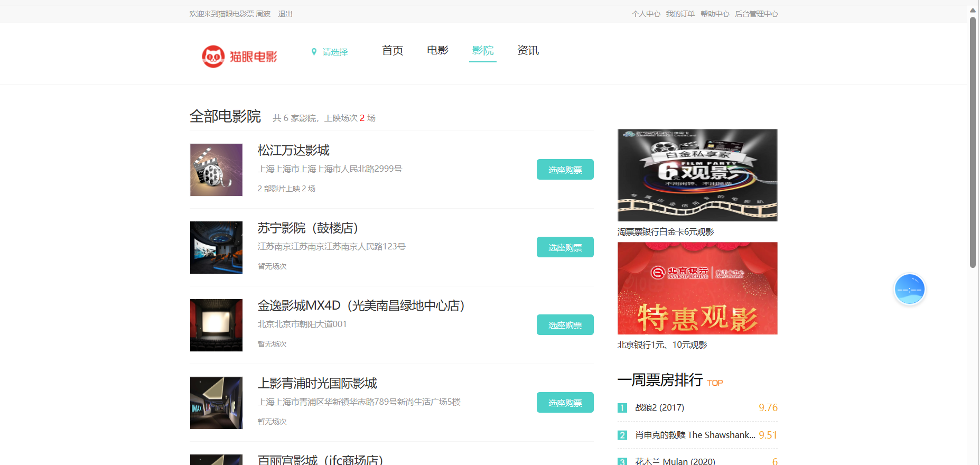The width and height of the screenshot is (980, 465).
Task: Click 退出 to log out
Action: click(285, 14)
